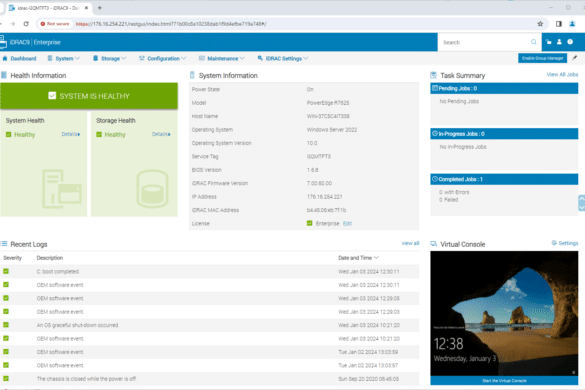Reload the page with the refresh icon
The width and height of the screenshot is (585, 390).
(x=26, y=24)
